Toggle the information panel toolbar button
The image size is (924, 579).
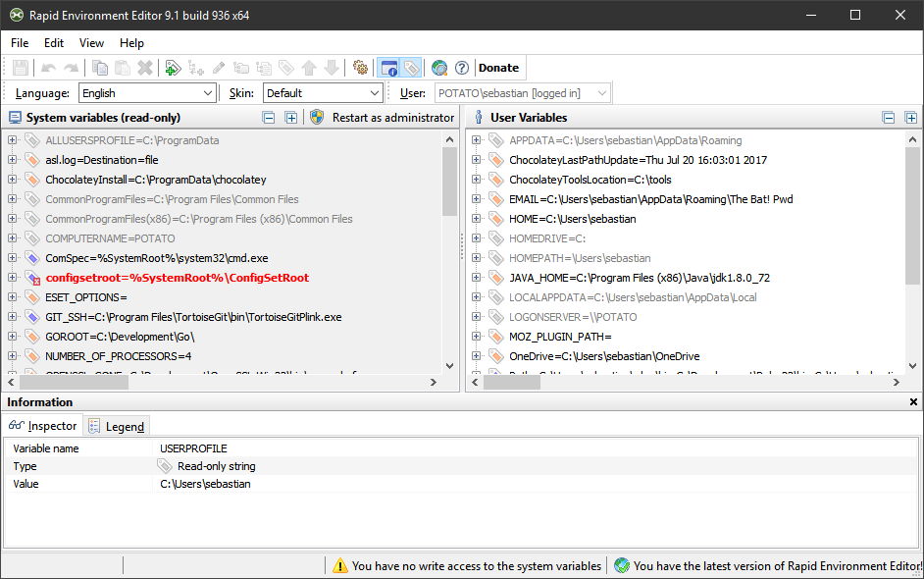click(389, 68)
